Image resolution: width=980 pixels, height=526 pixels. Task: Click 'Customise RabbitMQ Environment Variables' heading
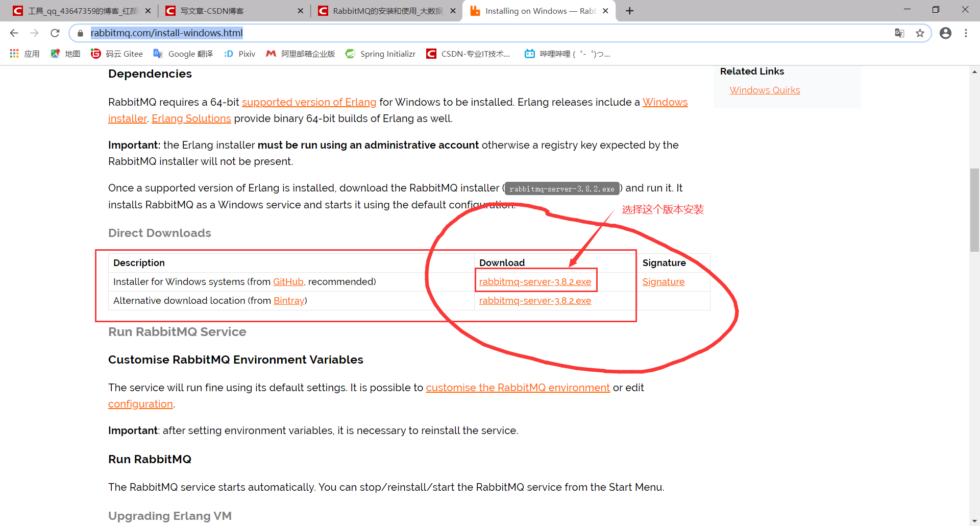coord(235,360)
